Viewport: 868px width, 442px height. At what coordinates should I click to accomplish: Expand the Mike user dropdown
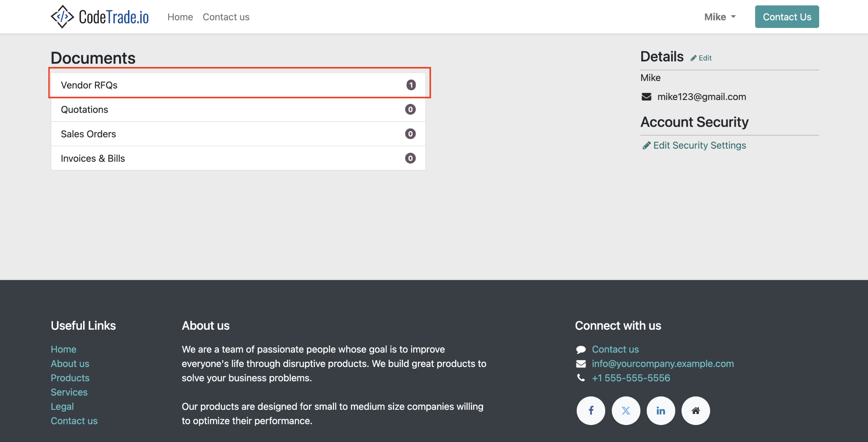pos(720,17)
